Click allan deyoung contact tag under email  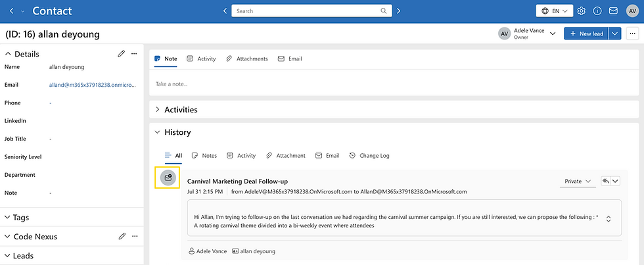(254, 251)
